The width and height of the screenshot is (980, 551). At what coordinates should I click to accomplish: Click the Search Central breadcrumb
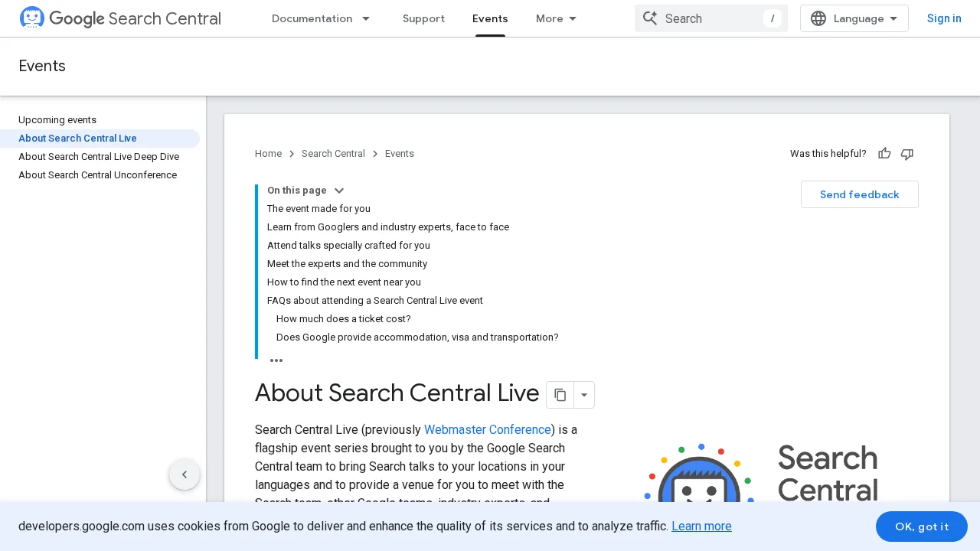point(333,154)
